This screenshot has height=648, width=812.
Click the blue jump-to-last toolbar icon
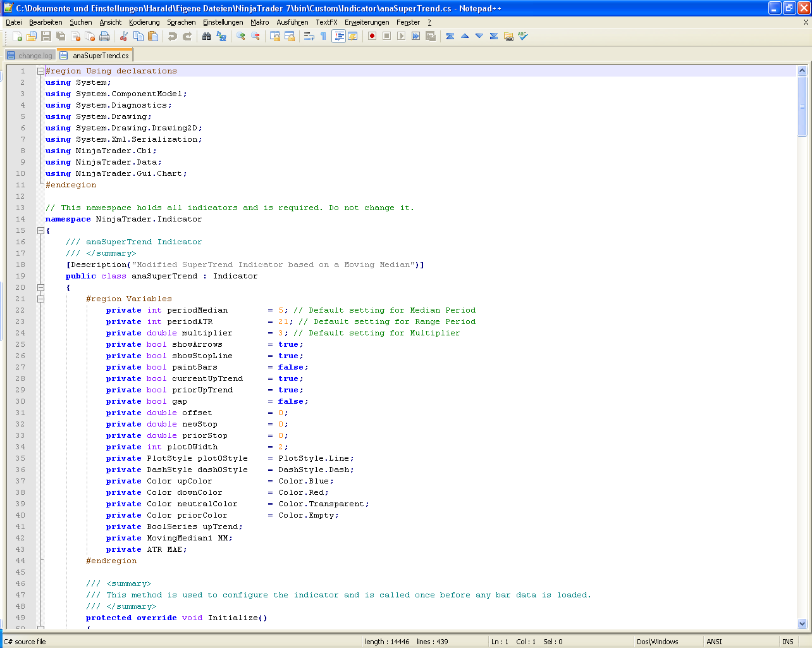(x=494, y=36)
